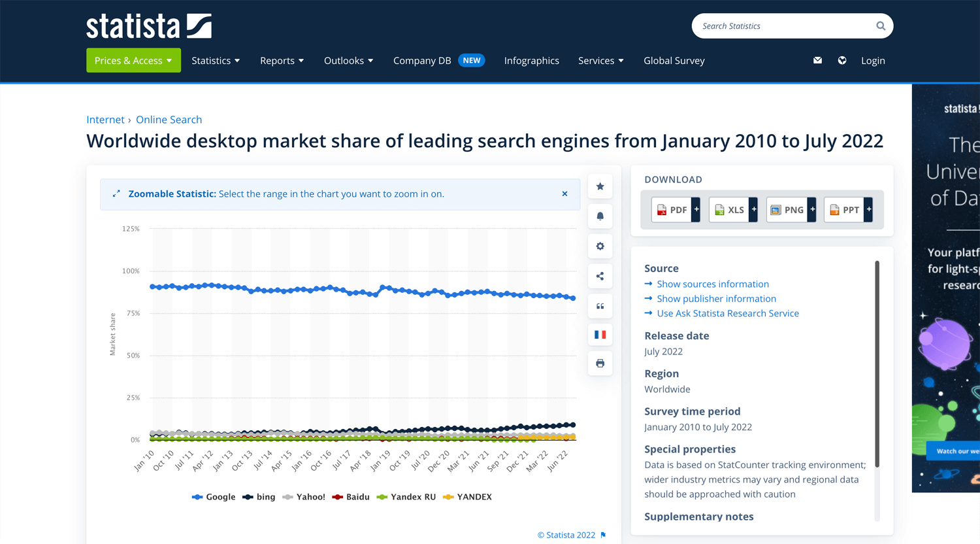Viewport: 980px width, 544px height.
Task: Download the chart as PPT
Action: click(844, 210)
